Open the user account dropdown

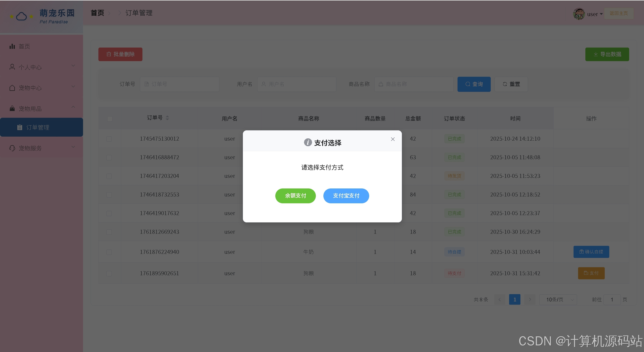coord(595,14)
